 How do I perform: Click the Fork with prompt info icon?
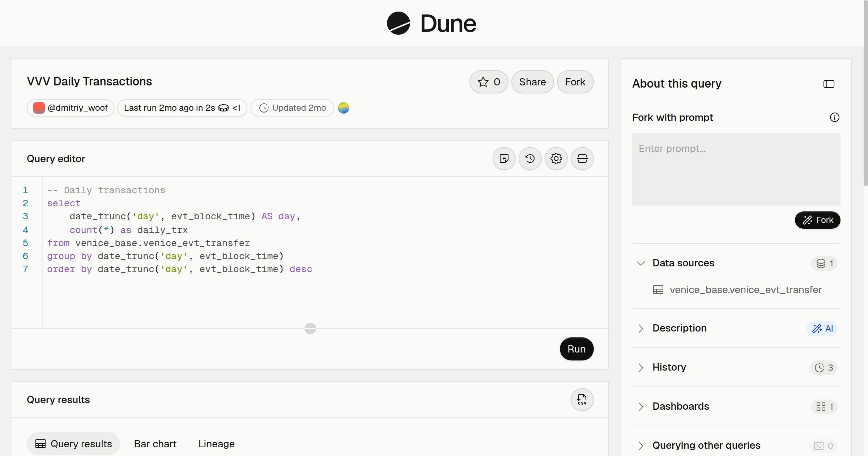pyautogui.click(x=834, y=117)
